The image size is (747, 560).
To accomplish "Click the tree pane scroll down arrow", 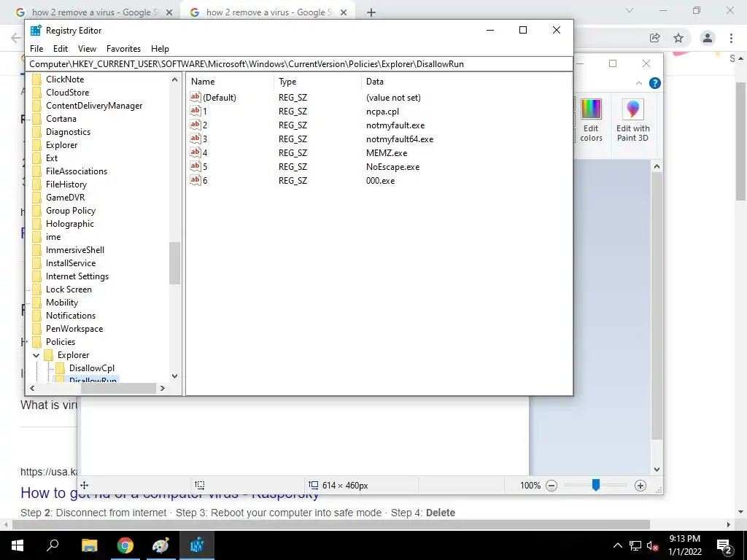I will [174, 376].
